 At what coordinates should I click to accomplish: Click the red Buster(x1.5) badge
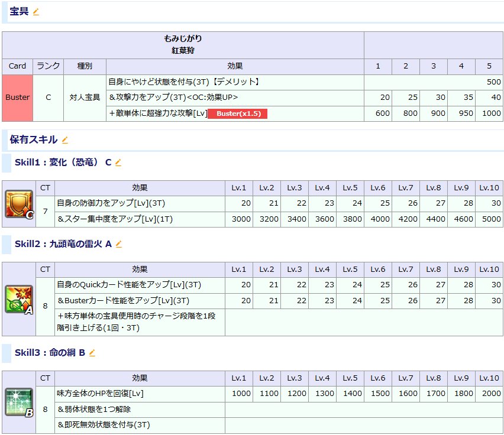coord(238,113)
